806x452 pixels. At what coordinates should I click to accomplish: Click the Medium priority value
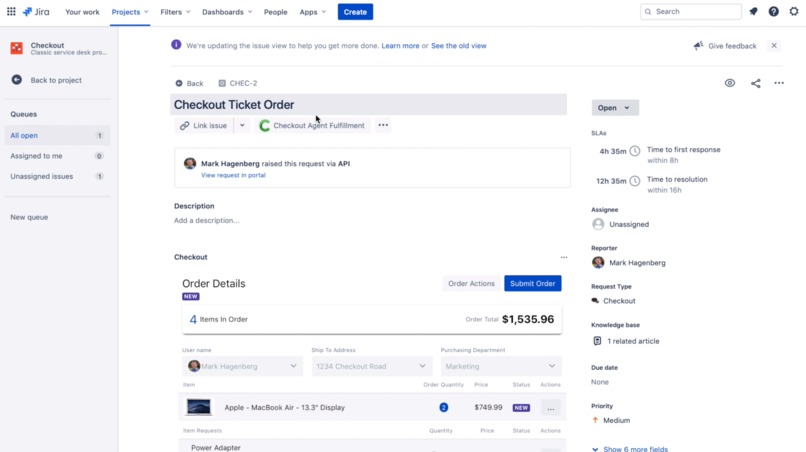(x=611, y=420)
